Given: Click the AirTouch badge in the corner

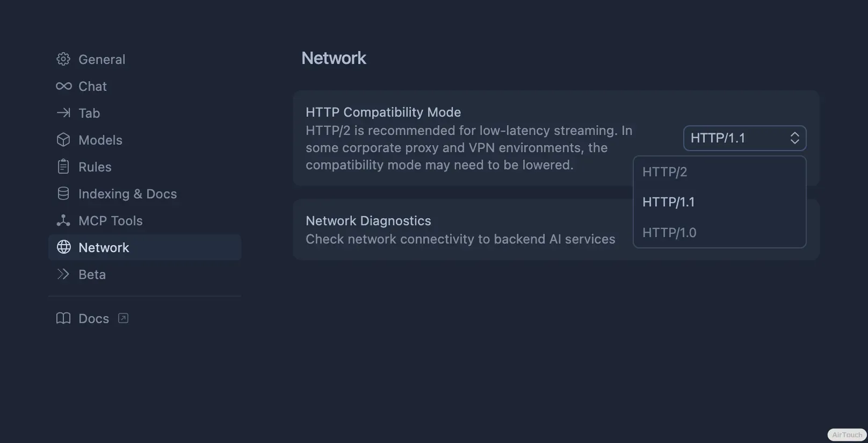Looking at the screenshot, I should 847,435.
